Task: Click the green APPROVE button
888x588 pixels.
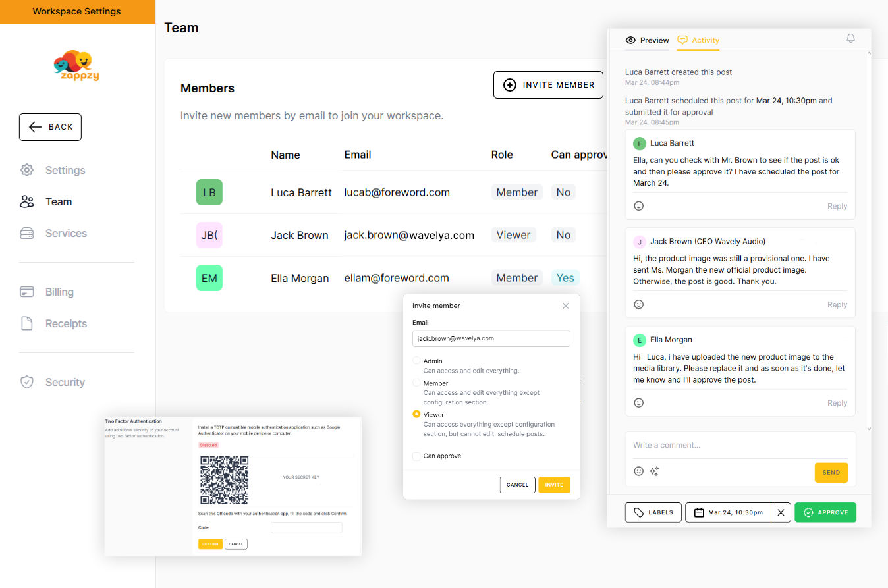Action: click(x=825, y=512)
